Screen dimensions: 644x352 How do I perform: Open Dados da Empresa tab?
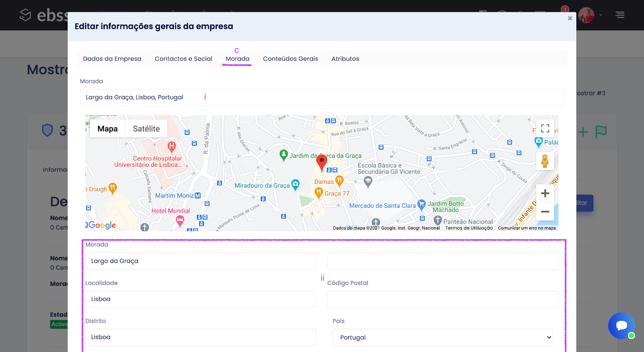click(x=112, y=59)
